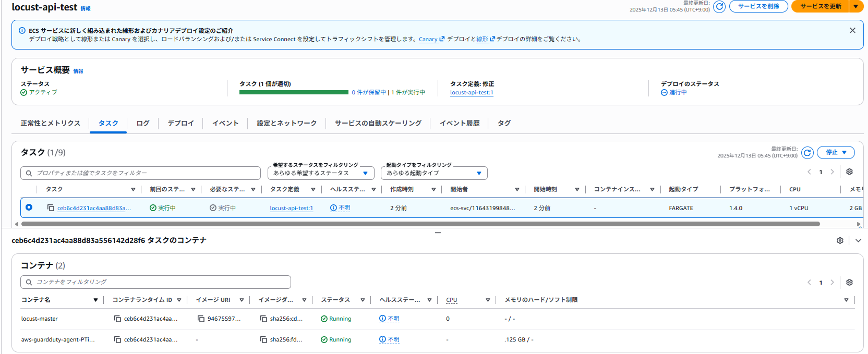Screen dimensions: 868x354
Task: Select the radio button for task ceb6c4d231ac4aa88d83a
Action: click(x=29, y=207)
